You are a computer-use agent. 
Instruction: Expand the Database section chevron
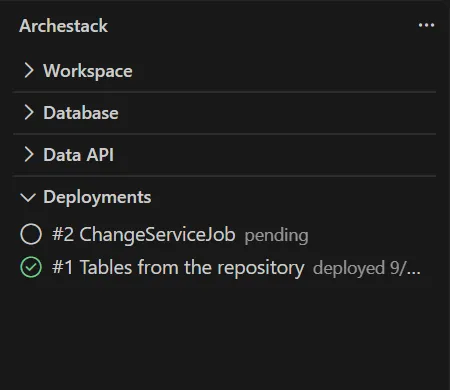point(29,113)
